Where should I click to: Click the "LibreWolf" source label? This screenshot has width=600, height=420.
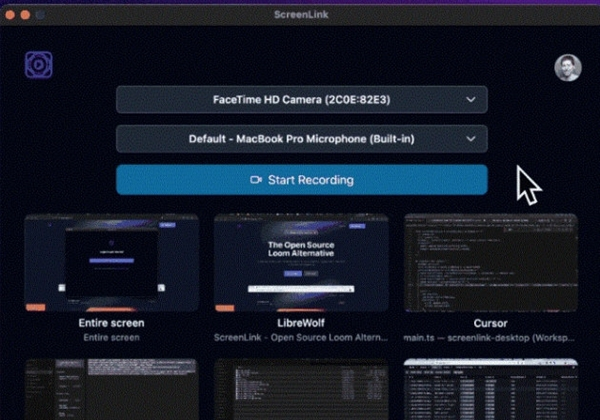[x=301, y=323]
